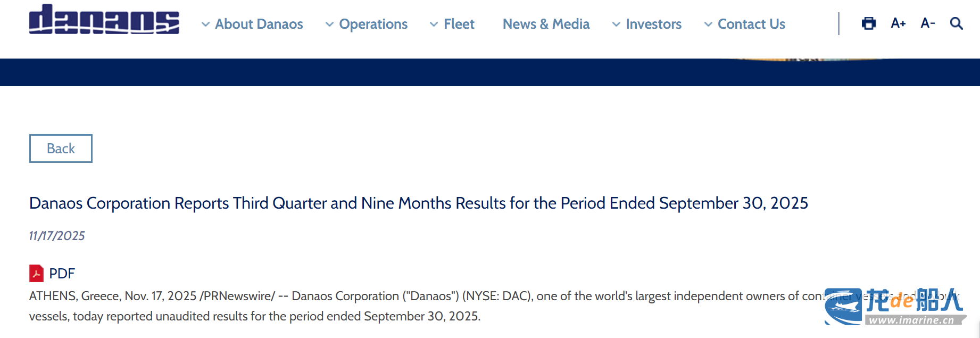This screenshot has height=338, width=980.
Task: Open search with the magnifier icon
Action: pyautogui.click(x=956, y=23)
